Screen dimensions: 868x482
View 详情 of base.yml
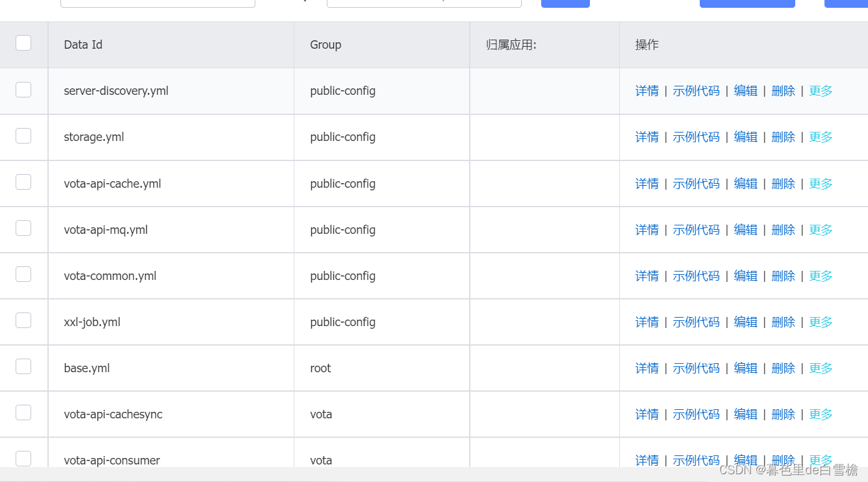click(x=647, y=368)
